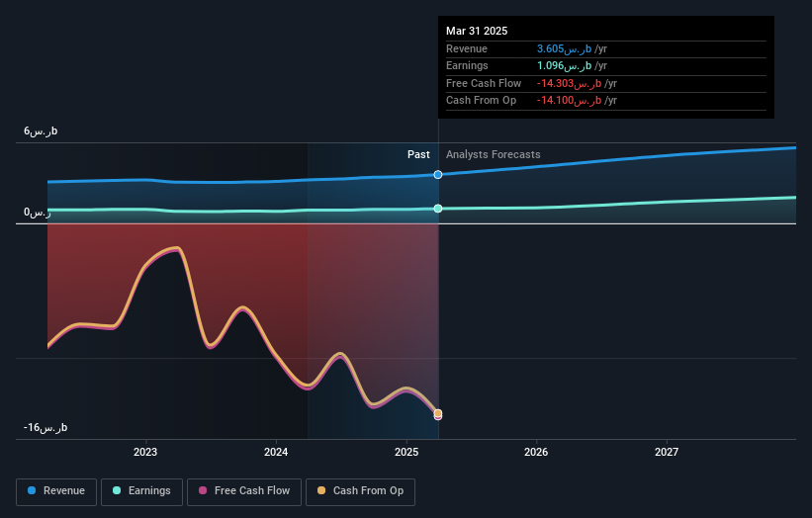
Task: Click the 2026 x-axis label
Action: [536, 453]
